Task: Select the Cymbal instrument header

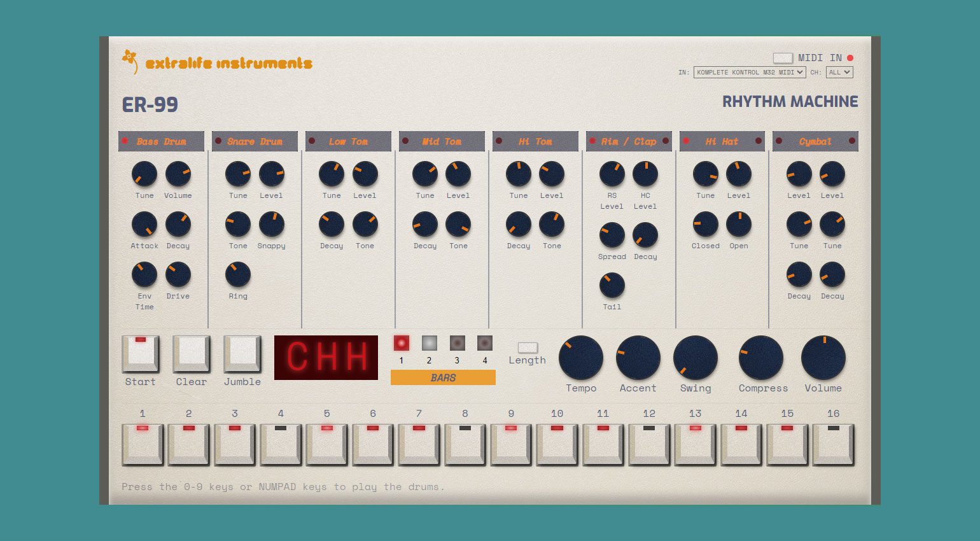Action: point(815,141)
